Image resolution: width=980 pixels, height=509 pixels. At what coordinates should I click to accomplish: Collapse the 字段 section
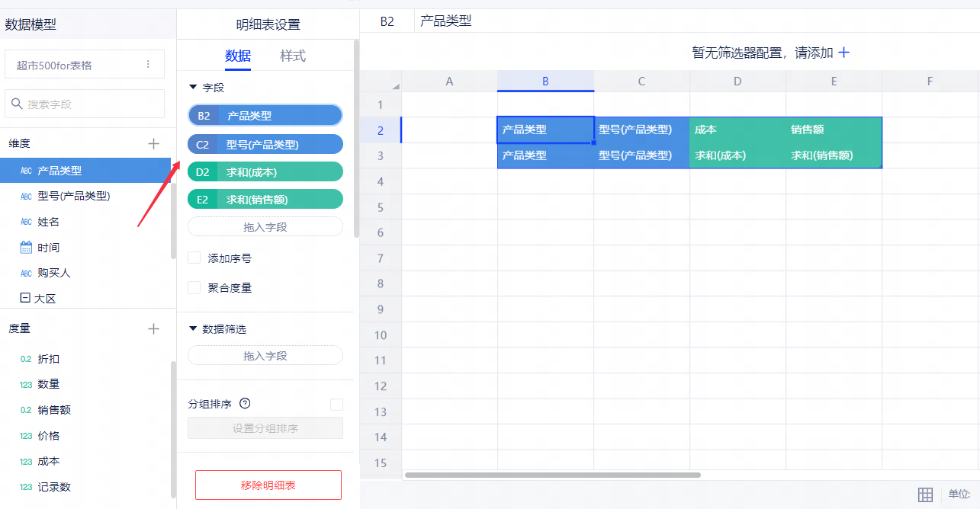[194, 88]
